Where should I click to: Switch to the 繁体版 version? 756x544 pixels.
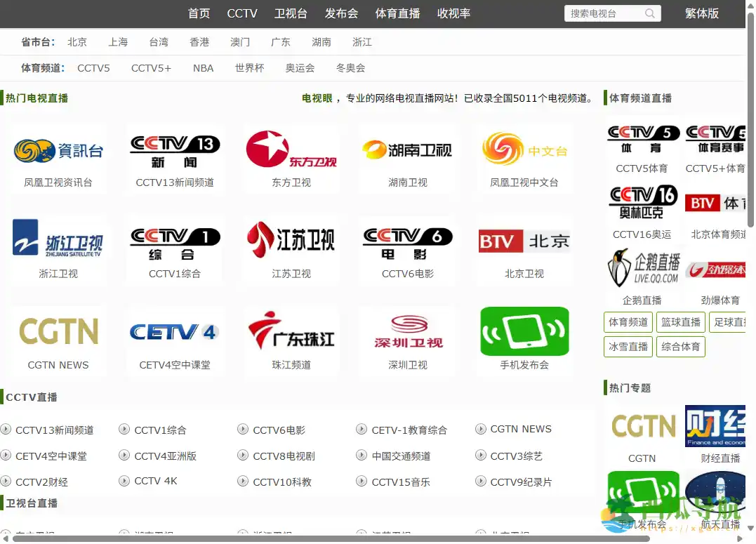pos(702,13)
